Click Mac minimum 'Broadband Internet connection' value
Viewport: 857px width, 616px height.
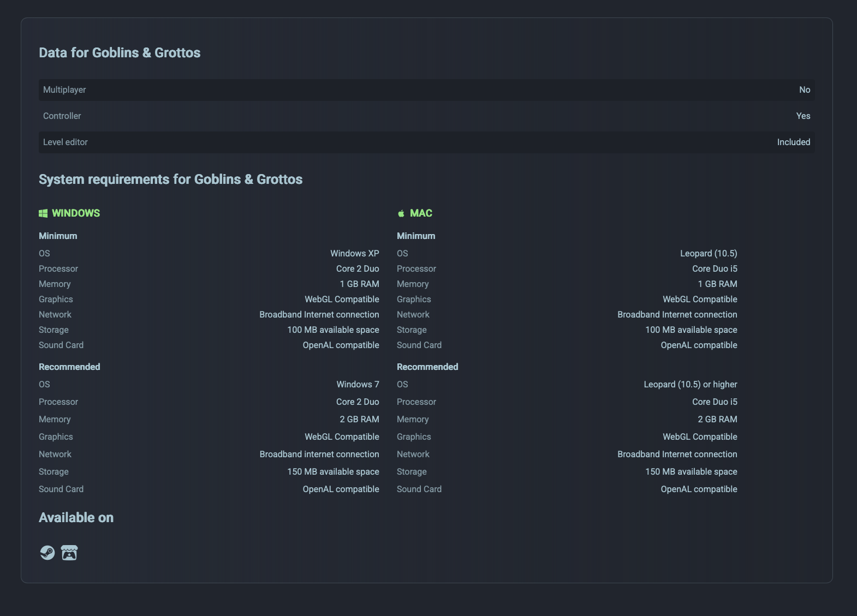click(677, 314)
